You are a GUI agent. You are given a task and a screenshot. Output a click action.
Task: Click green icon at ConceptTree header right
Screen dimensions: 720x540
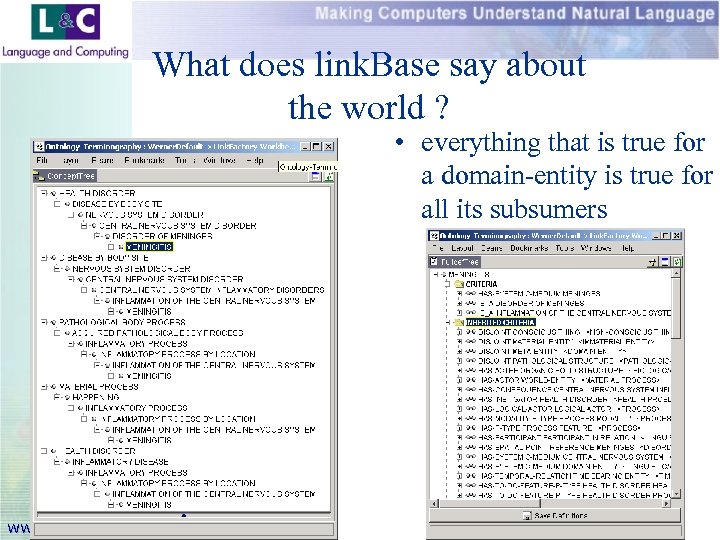(x=329, y=176)
